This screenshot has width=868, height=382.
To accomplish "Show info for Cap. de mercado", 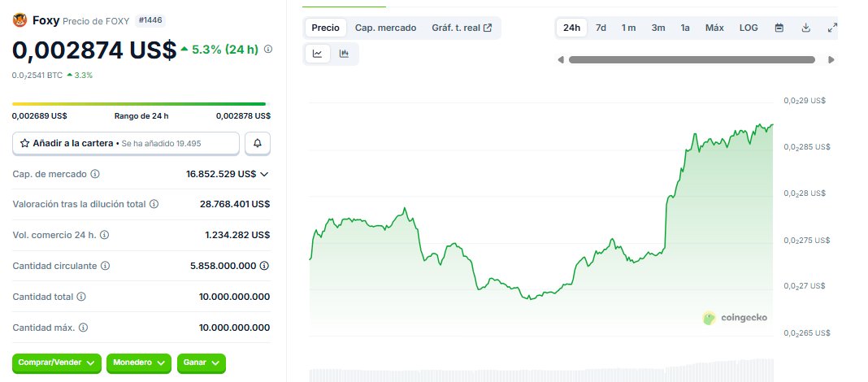I will click(x=94, y=174).
